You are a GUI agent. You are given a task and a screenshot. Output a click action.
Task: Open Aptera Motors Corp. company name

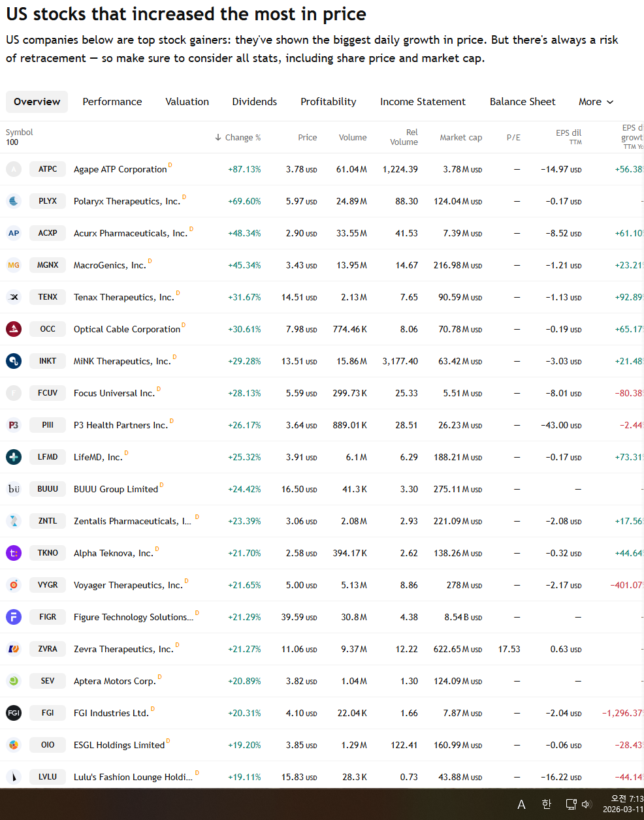[115, 681]
